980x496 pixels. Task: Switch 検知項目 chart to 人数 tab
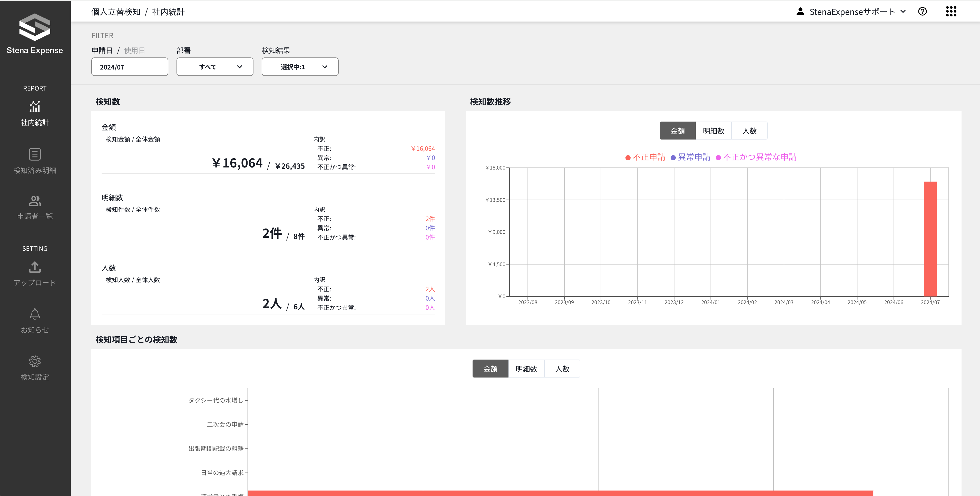562,369
